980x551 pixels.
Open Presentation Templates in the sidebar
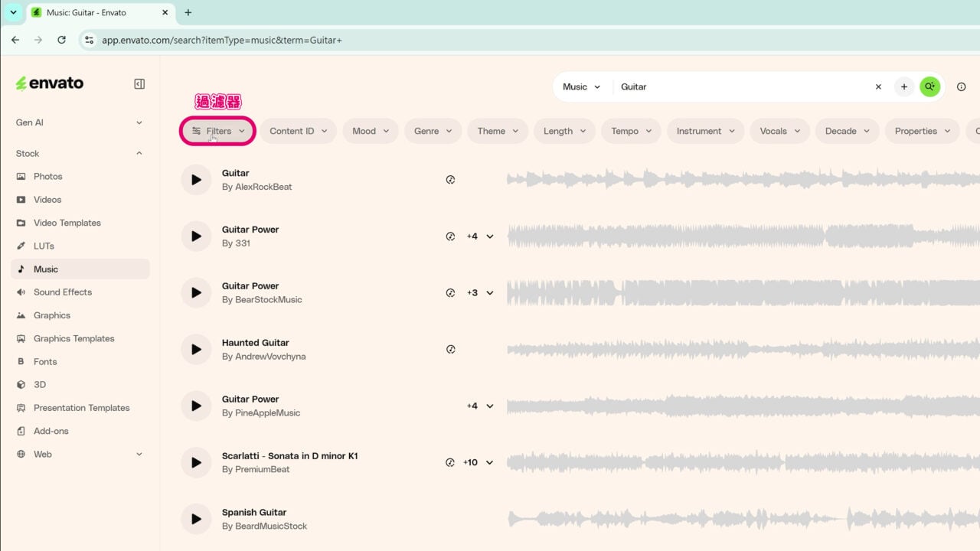pyautogui.click(x=80, y=408)
